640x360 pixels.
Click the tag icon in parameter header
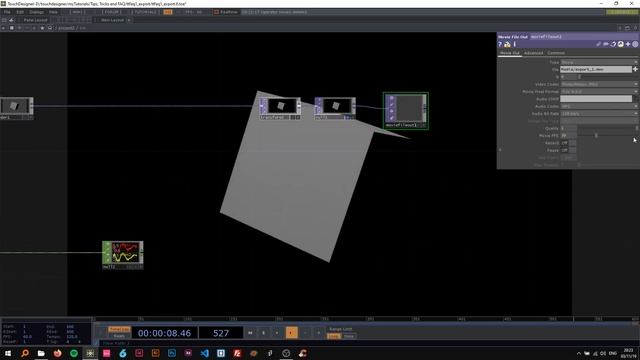(x=606, y=44)
